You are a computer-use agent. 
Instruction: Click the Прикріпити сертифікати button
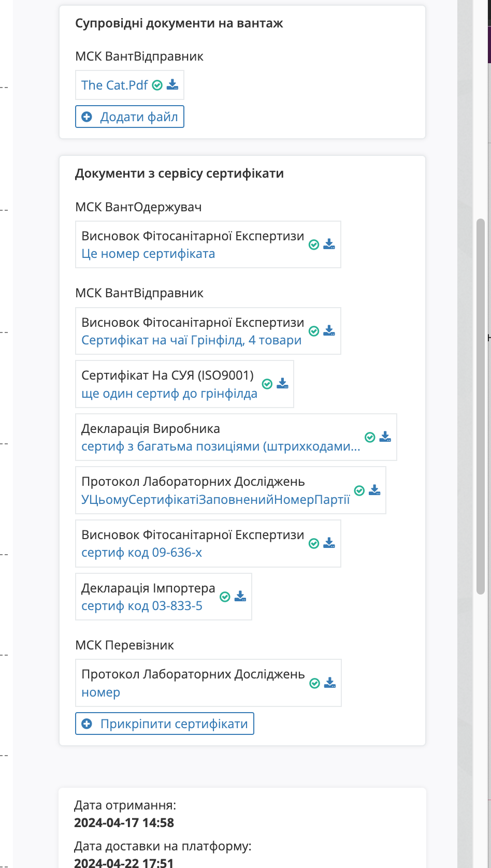pos(165,724)
